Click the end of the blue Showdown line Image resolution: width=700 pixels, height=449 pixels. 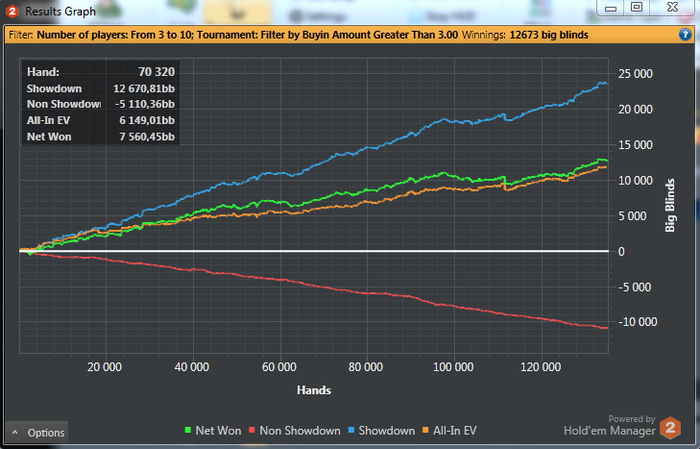pyautogui.click(x=605, y=83)
